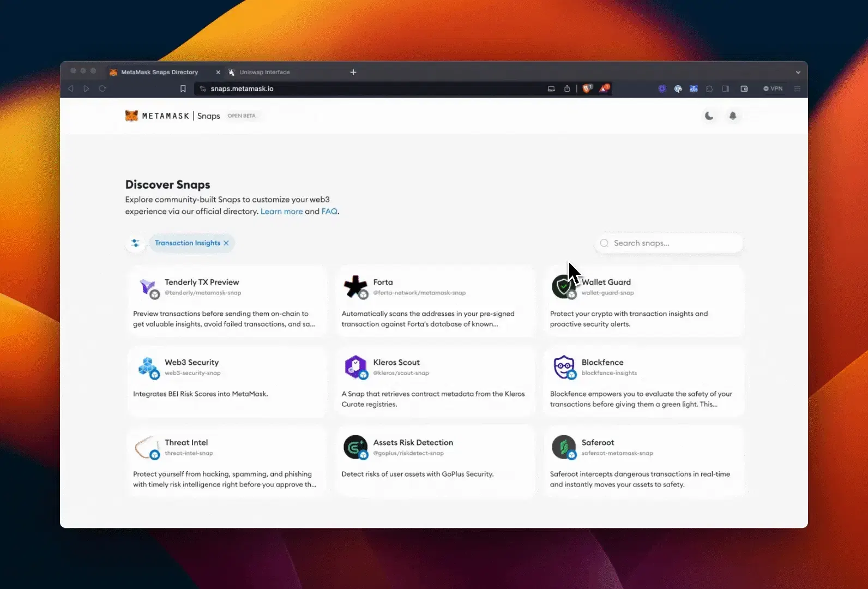Click the @tenderly/metamask-snap package name
The height and width of the screenshot is (589, 868).
pos(203,293)
